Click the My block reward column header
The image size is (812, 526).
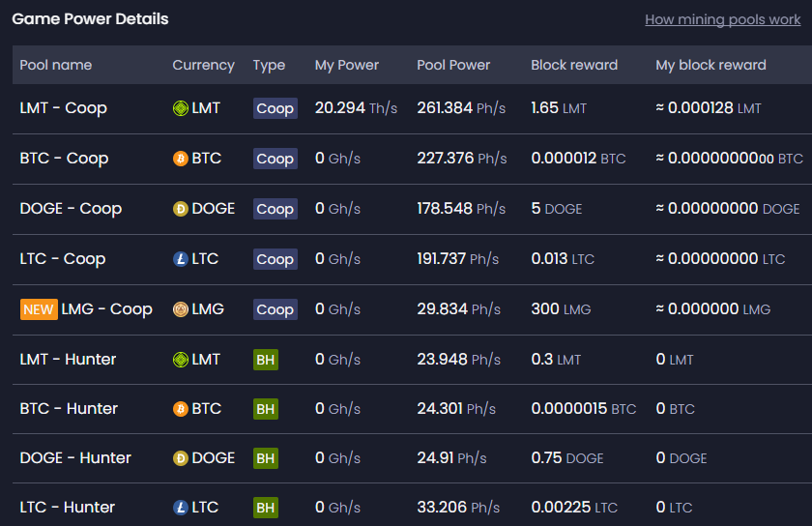(x=711, y=66)
